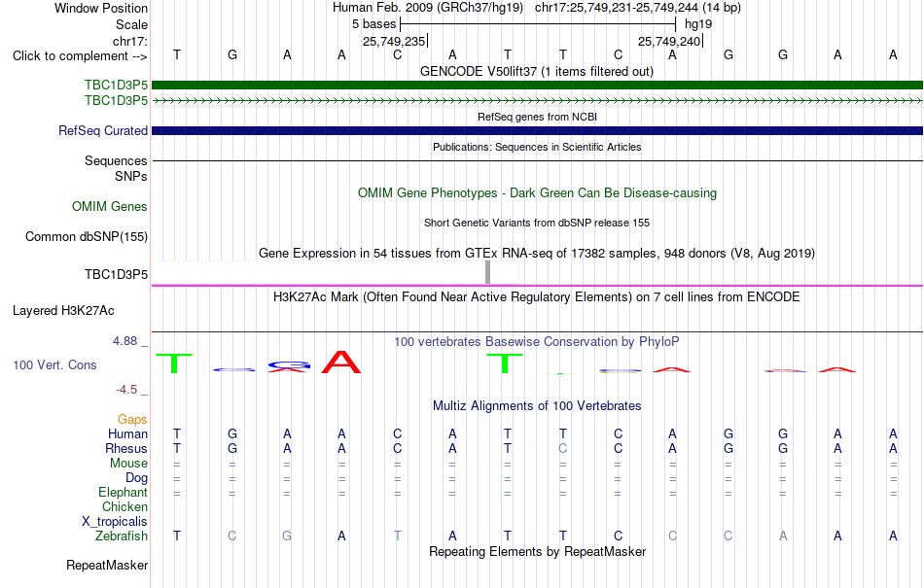Screen dimensions: 924x588
Task: Click the light gray T in Zebrafish row
Action: [x=397, y=536]
